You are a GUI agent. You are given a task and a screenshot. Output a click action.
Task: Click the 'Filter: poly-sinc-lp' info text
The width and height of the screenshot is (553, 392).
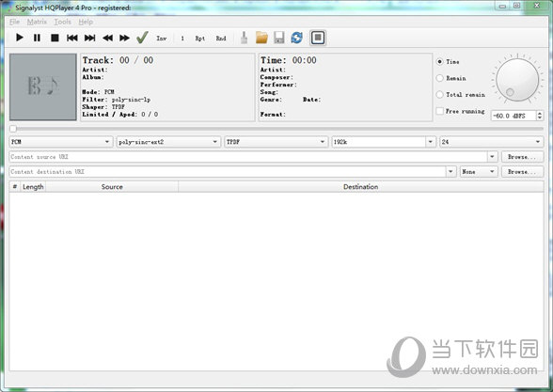tap(117, 100)
